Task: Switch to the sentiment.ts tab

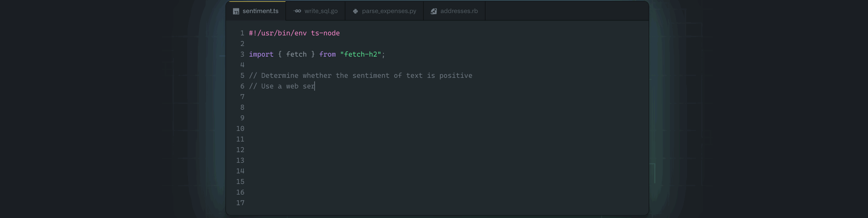Action: tap(256, 11)
